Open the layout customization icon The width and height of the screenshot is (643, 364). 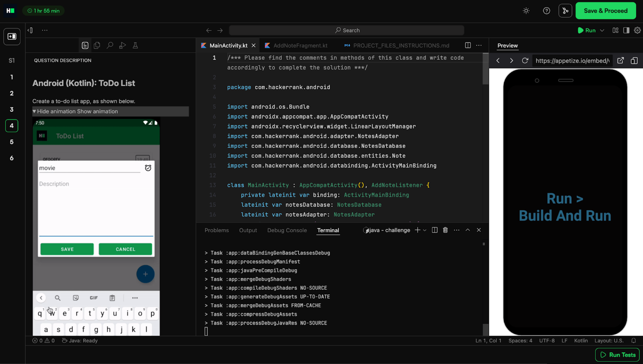(615, 30)
